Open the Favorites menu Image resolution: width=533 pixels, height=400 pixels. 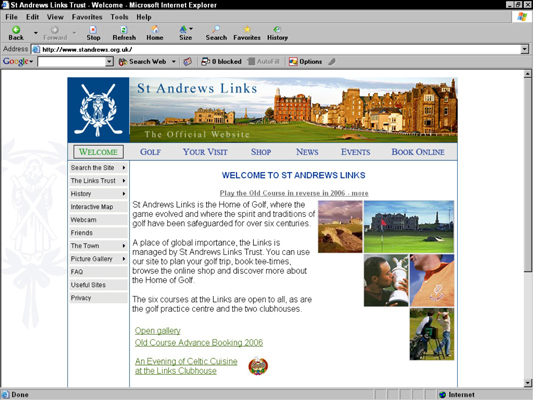[87, 17]
